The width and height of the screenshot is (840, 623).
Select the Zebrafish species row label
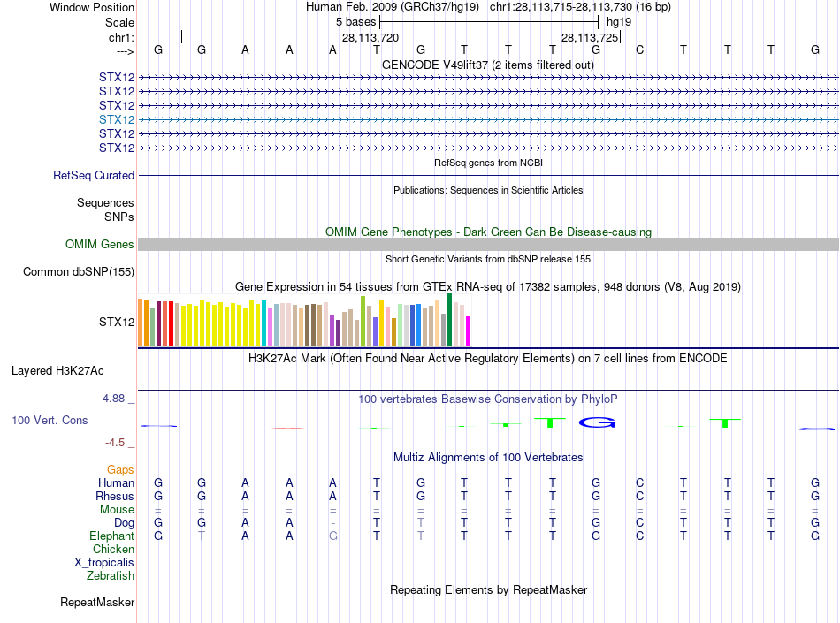(111, 576)
